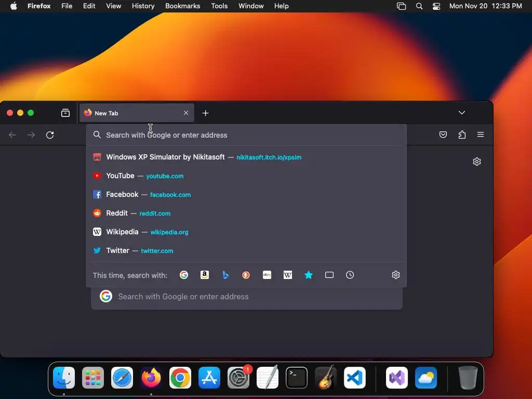Close the New Tab tab

[186, 113]
